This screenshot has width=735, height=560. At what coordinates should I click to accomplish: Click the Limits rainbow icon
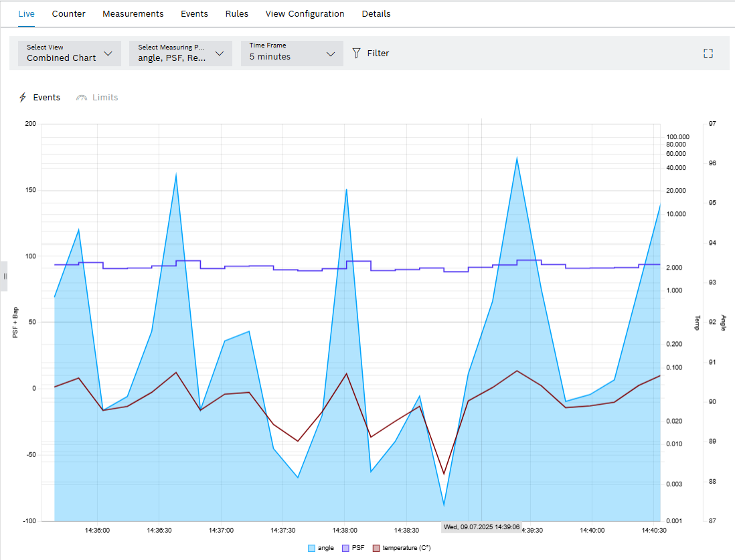tap(81, 97)
